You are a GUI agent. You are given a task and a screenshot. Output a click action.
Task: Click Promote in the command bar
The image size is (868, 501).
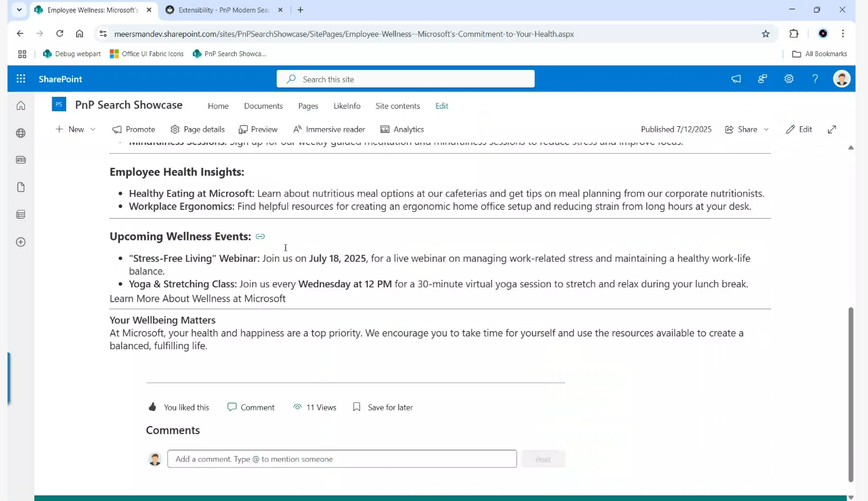(x=134, y=129)
